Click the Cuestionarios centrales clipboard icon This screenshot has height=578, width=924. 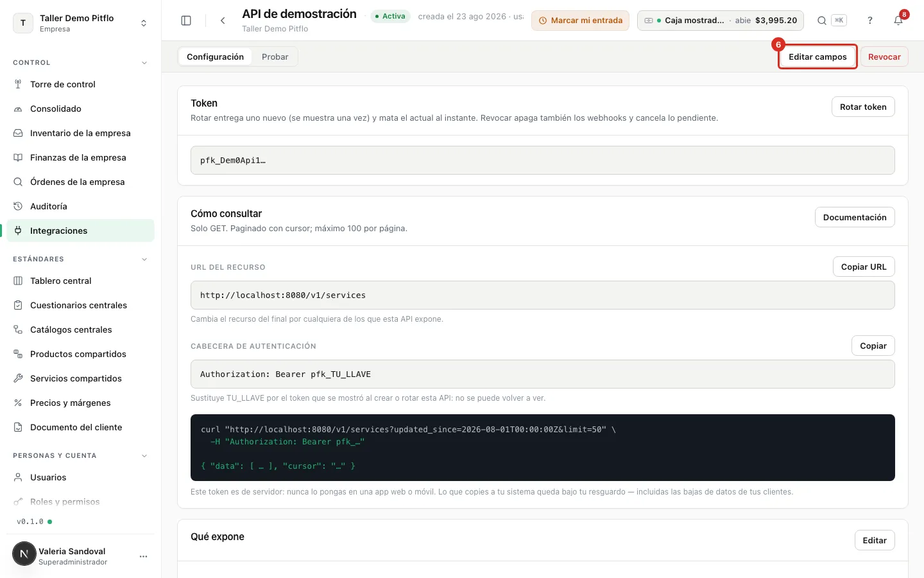pyautogui.click(x=18, y=305)
